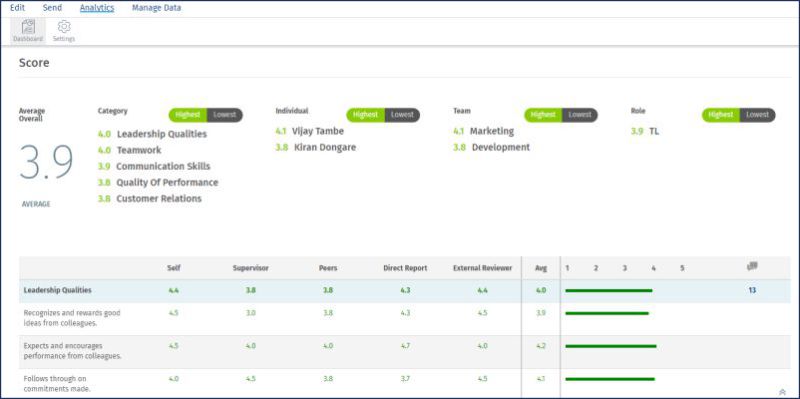Click the comment count 13
This screenshot has height=399, width=800.
coord(752,290)
